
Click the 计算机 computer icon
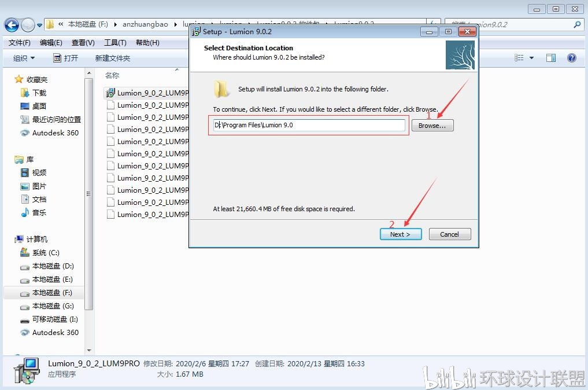[19, 239]
